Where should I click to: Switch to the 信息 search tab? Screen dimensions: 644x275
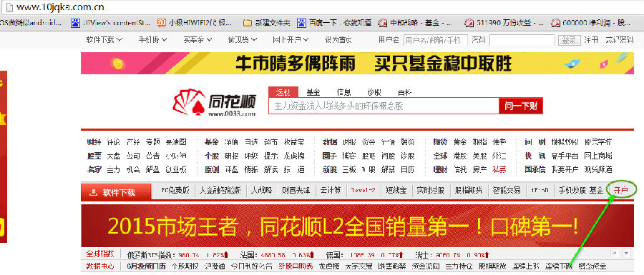343,92
